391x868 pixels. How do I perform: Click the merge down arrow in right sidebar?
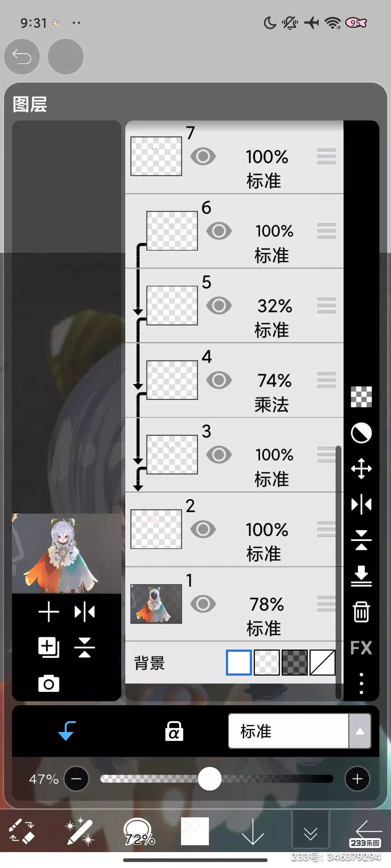(361, 576)
